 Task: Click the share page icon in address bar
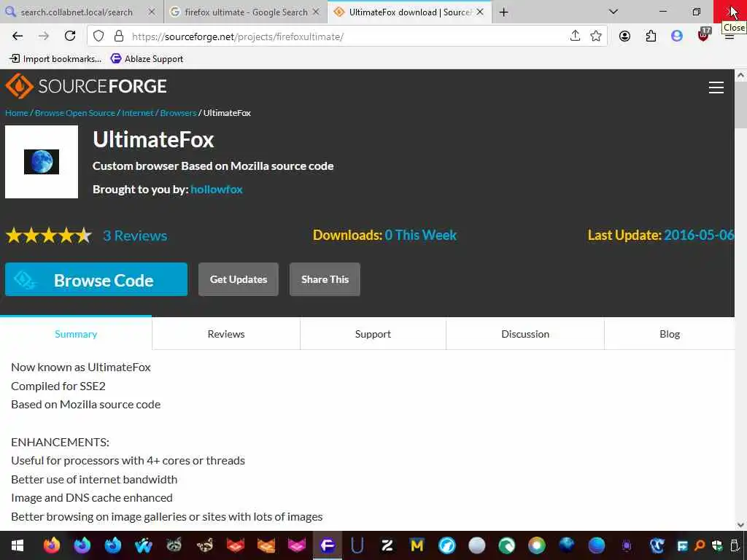click(x=575, y=36)
